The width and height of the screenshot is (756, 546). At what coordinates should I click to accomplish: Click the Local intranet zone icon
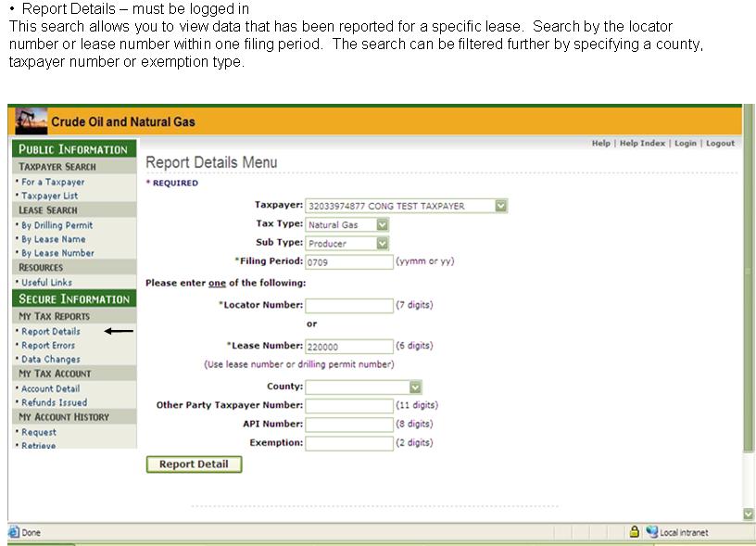(652, 532)
